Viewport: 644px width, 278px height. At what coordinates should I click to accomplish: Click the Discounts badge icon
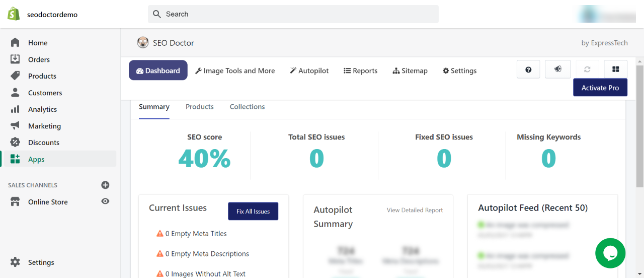[15, 143]
